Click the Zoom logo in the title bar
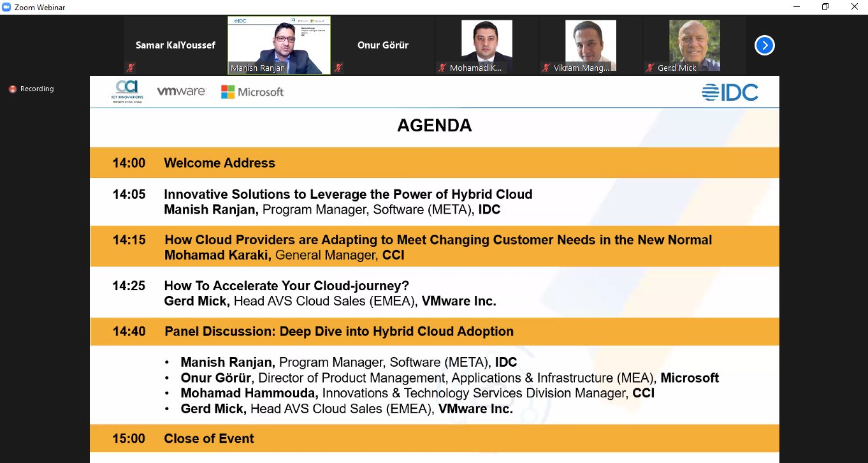This screenshot has height=463, width=868. click(7, 7)
